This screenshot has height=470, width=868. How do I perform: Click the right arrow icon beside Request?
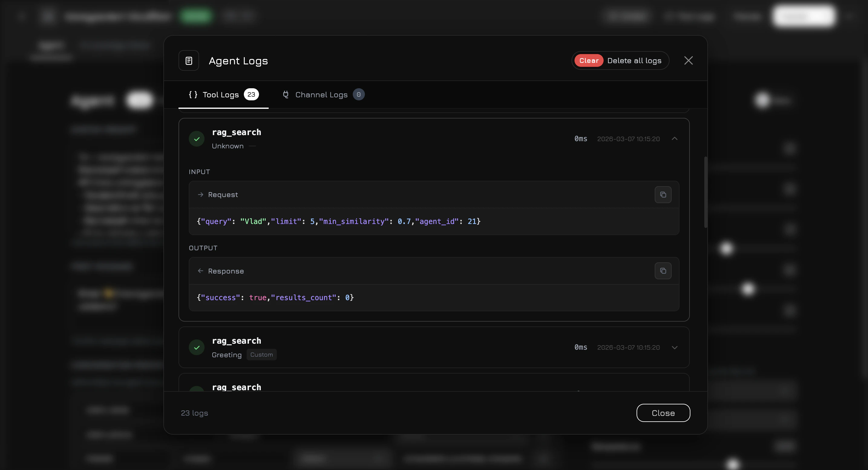tap(201, 195)
